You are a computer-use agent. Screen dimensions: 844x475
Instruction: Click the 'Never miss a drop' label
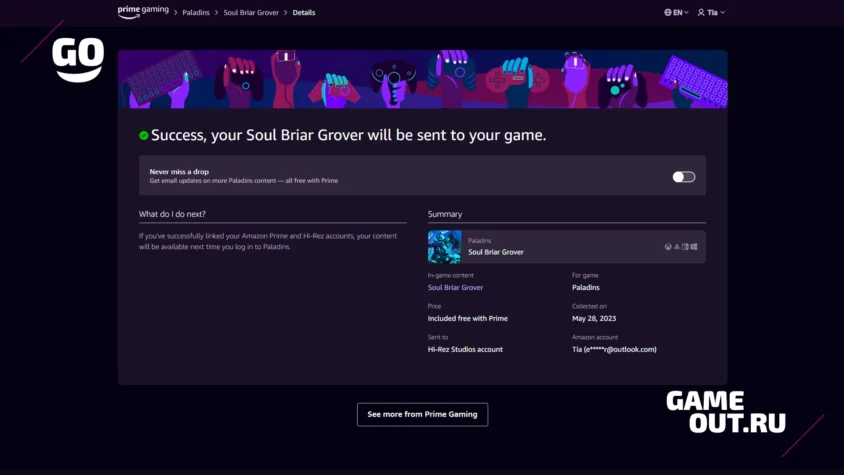point(179,171)
